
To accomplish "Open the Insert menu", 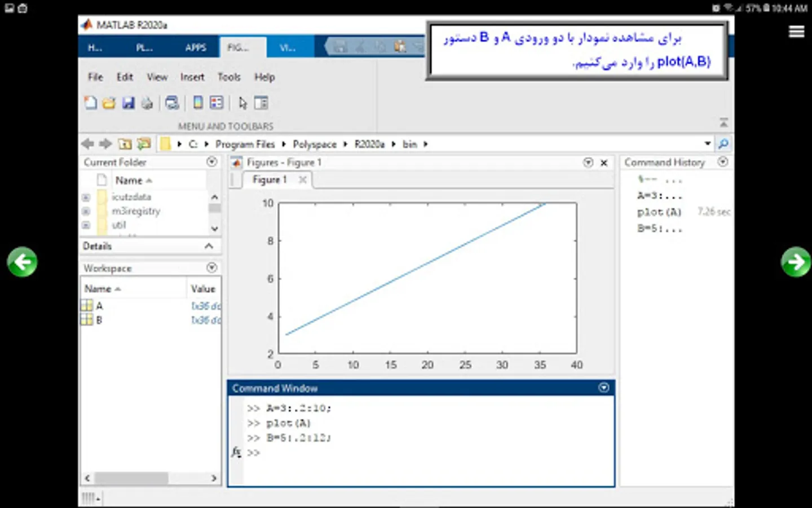I will (192, 77).
